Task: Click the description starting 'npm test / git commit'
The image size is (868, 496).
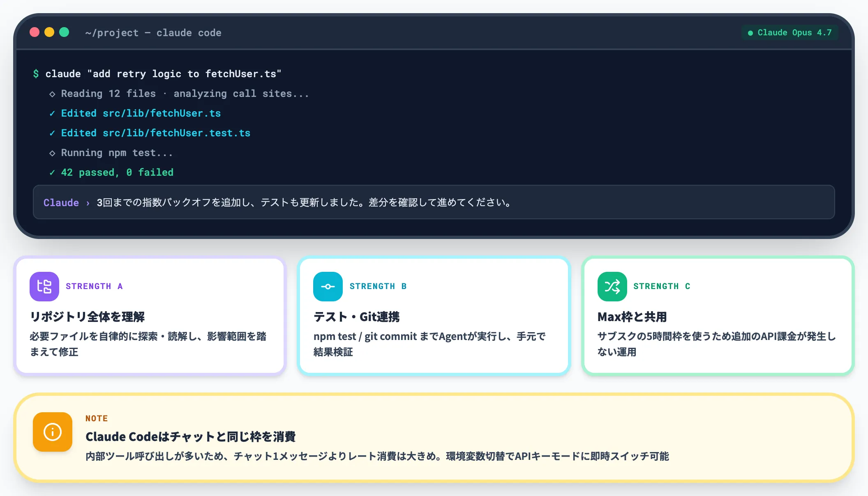Action: click(429, 344)
